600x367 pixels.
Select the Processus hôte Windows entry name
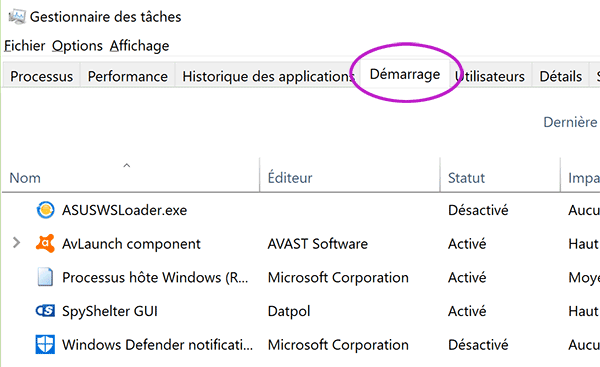(x=155, y=277)
